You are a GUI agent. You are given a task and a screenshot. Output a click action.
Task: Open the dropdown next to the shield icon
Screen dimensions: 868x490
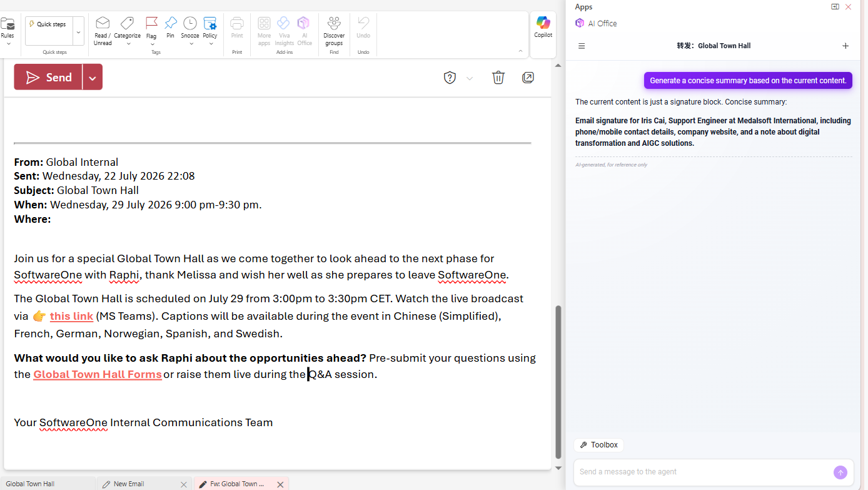470,78
